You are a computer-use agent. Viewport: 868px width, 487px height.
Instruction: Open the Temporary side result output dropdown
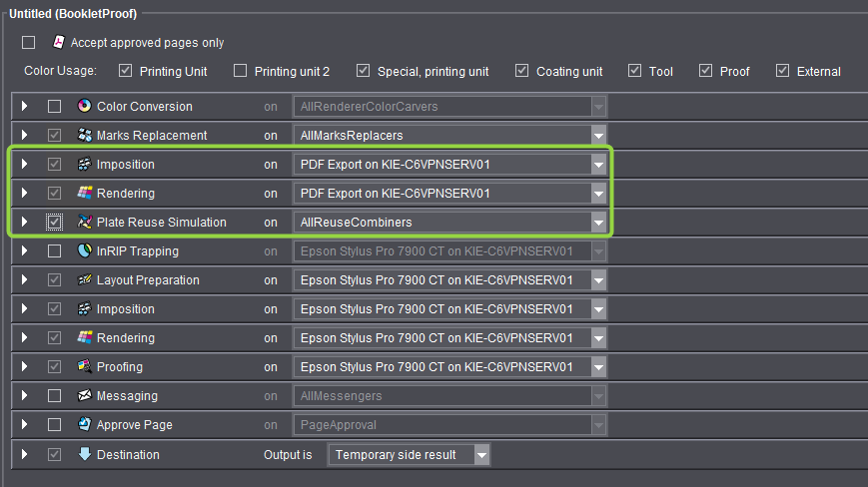(482, 455)
